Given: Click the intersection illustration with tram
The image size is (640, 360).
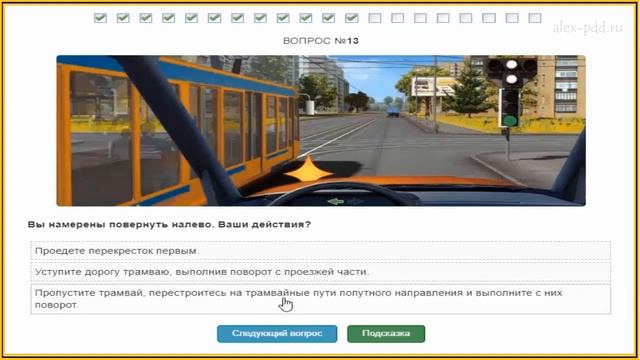Looking at the screenshot, I should tap(321, 130).
